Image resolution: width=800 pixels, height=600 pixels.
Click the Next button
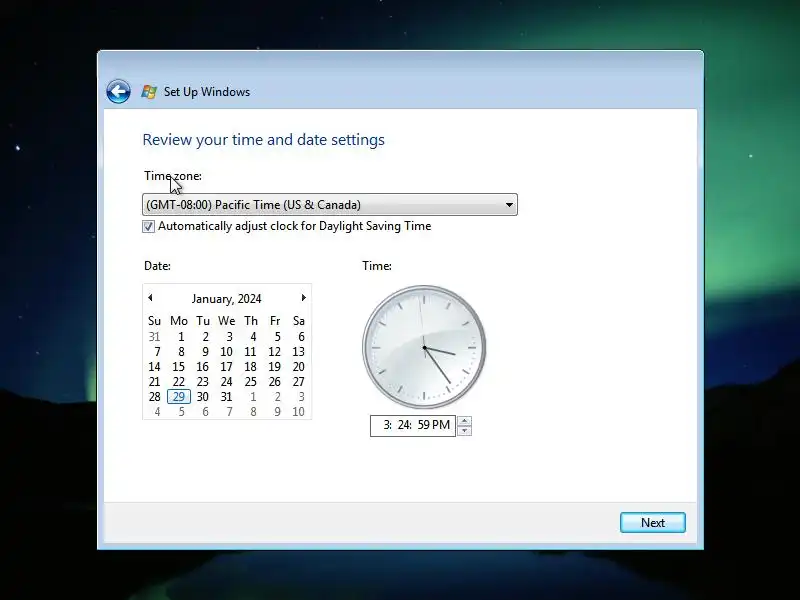pyautogui.click(x=653, y=522)
